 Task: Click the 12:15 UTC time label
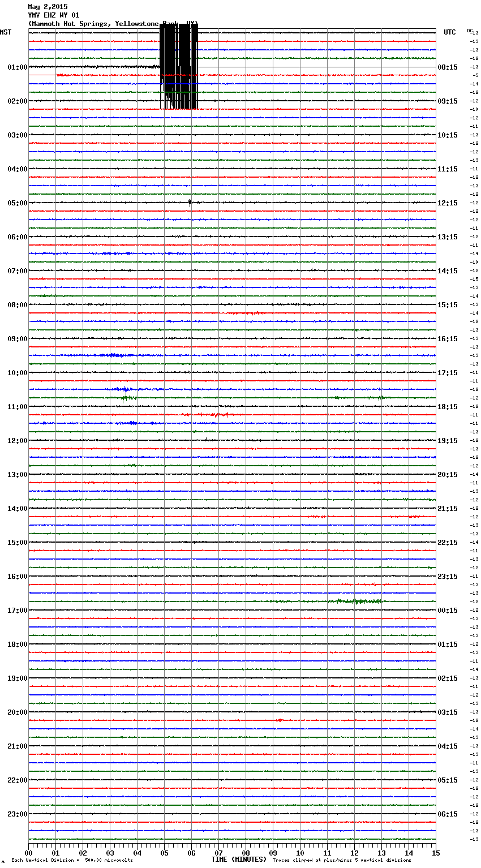(448, 203)
